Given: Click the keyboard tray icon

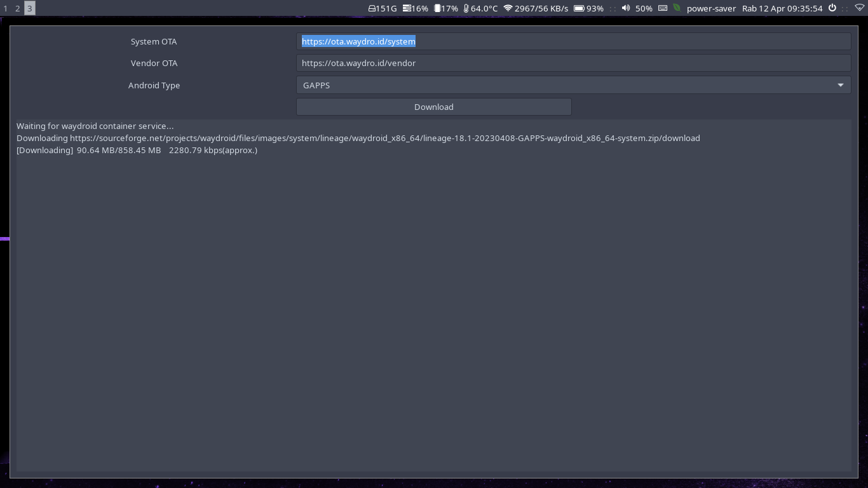Looking at the screenshot, I should 663,8.
